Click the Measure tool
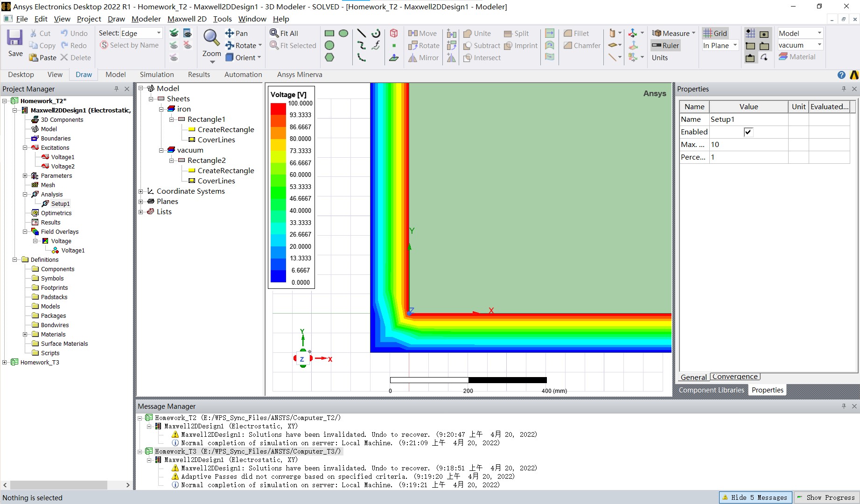The height and width of the screenshot is (504, 860). point(671,33)
